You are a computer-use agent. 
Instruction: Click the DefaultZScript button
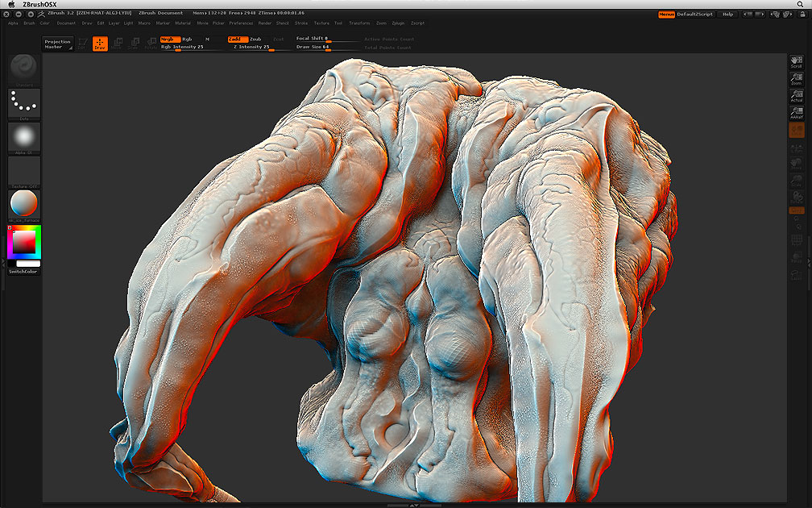pyautogui.click(x=695, y=15)
